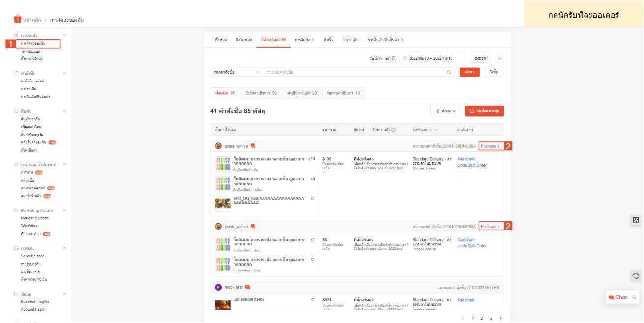Open Business Insights in the sidebar
Viewport: 644px width, 323px height.
tap(35, 302)
